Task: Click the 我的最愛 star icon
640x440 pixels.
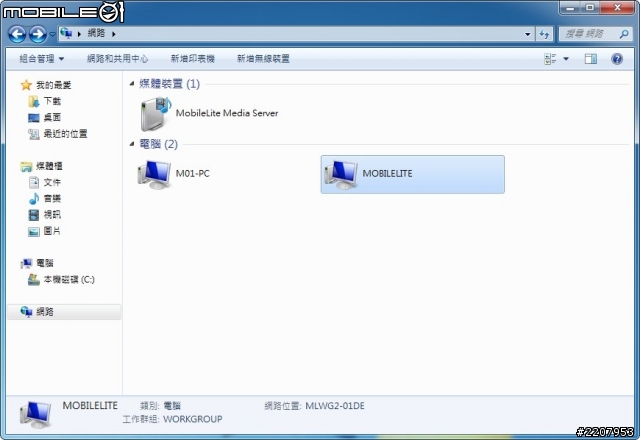Action: point(26,85)
